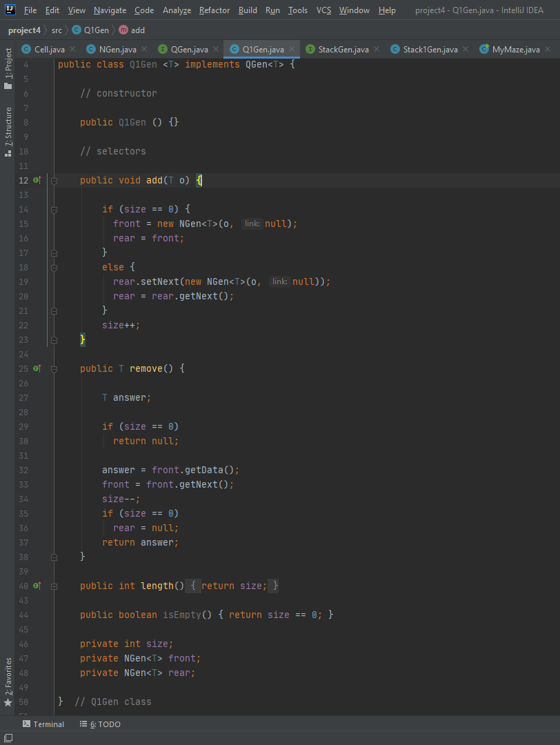Click line number 32 in the gutter
Viewport: 560px width, 745px height.
(23, 470)
